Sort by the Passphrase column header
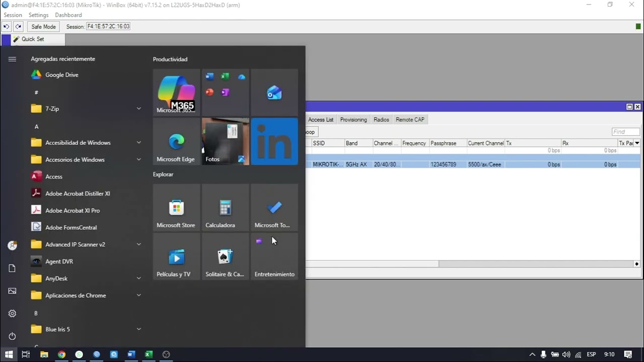 pyautogui.click(x=447, y=143)
